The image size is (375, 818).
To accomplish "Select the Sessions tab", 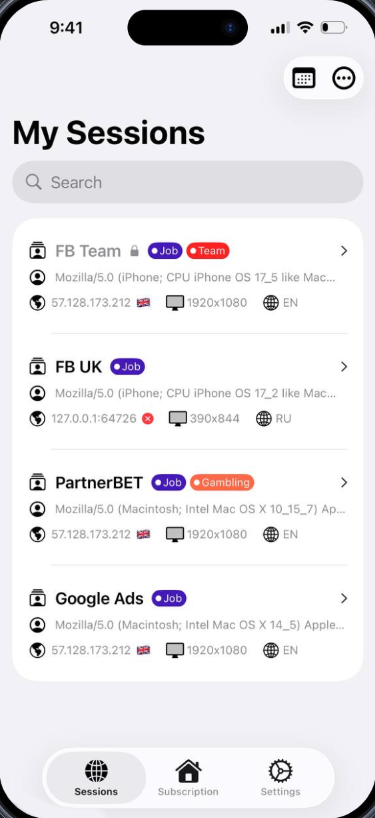I will point(96,778).
